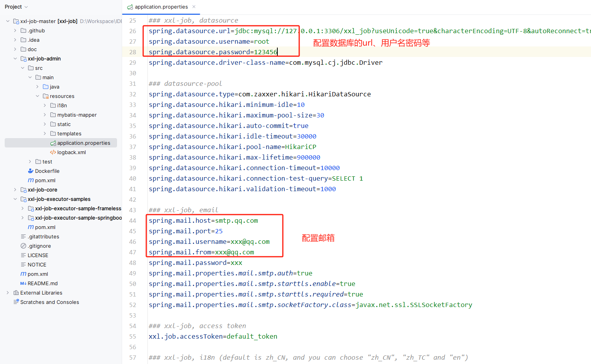Click the .idea folder icon
This screenshot has height=364, width=591.
pyautogui.click(x=23, y=40)
